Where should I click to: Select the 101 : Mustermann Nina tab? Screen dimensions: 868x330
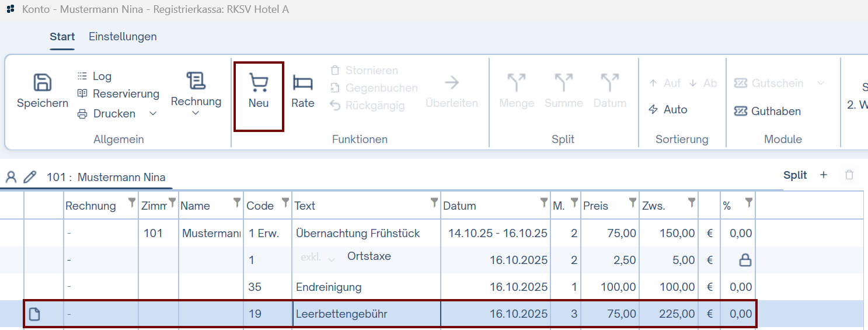tap(106, 178)
